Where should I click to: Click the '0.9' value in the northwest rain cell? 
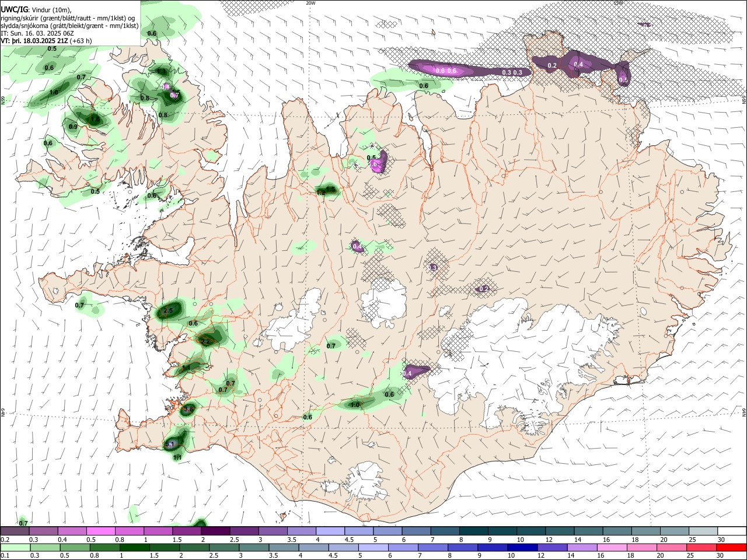[73, 127]
